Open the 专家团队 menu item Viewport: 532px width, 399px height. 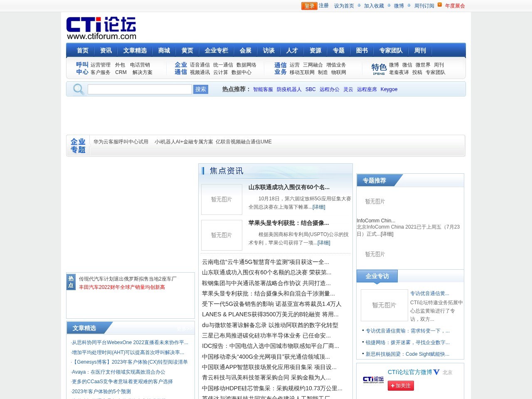(391, 50)
